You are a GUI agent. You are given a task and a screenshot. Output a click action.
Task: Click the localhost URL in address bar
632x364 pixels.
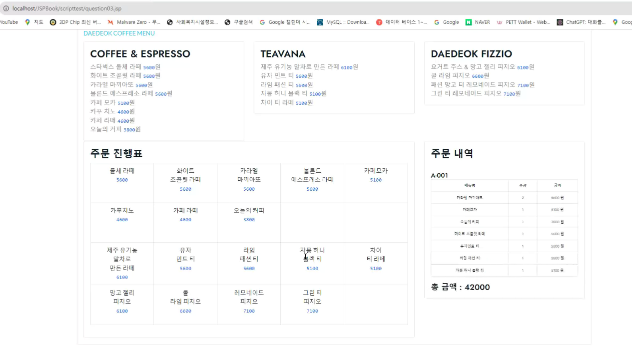(x=66, y=8)
